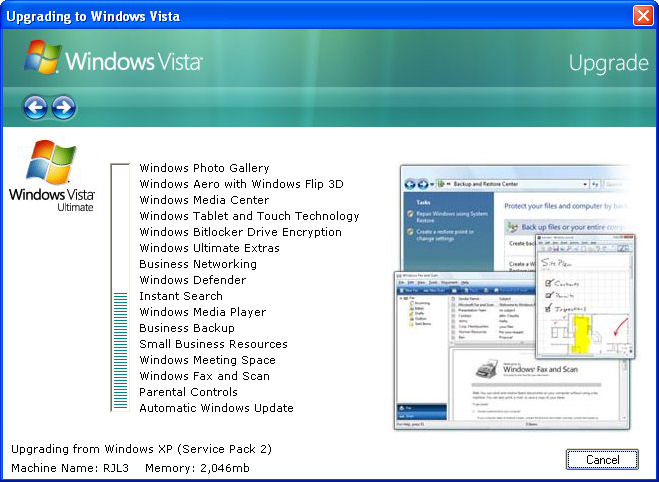Select 'Windows Photo Gallery' feature text
659x482 pixels.
point(204,168)
